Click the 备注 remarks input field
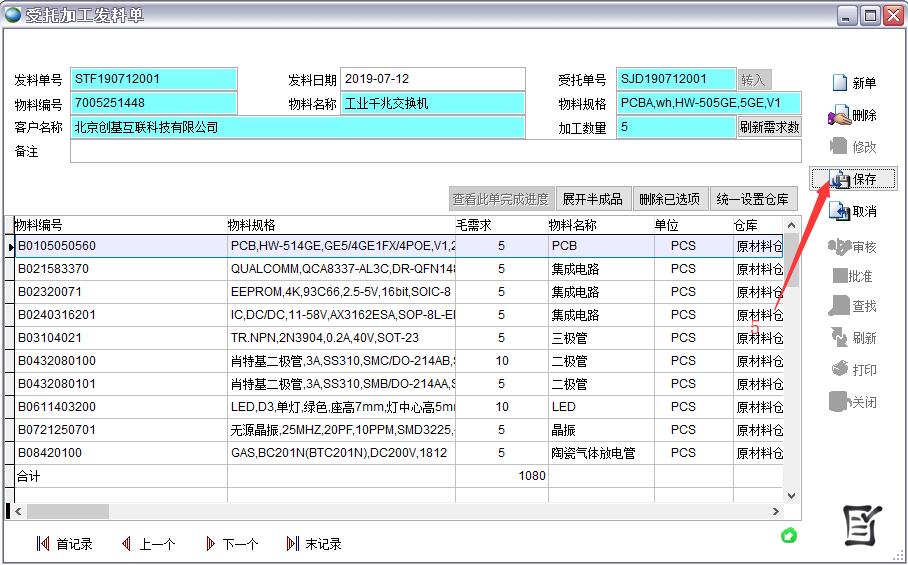This screenshot has width=908, height=565. tap(435, 151)
